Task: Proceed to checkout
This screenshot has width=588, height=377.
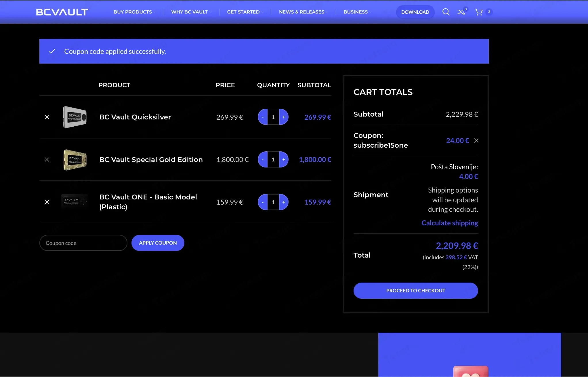Action: click(416, 291)
